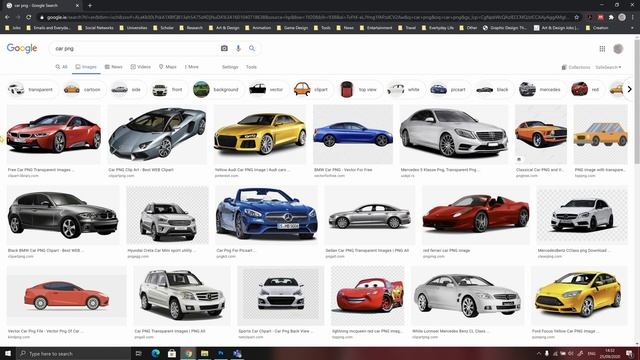Click Windows taskbar search box

[73, 353]
